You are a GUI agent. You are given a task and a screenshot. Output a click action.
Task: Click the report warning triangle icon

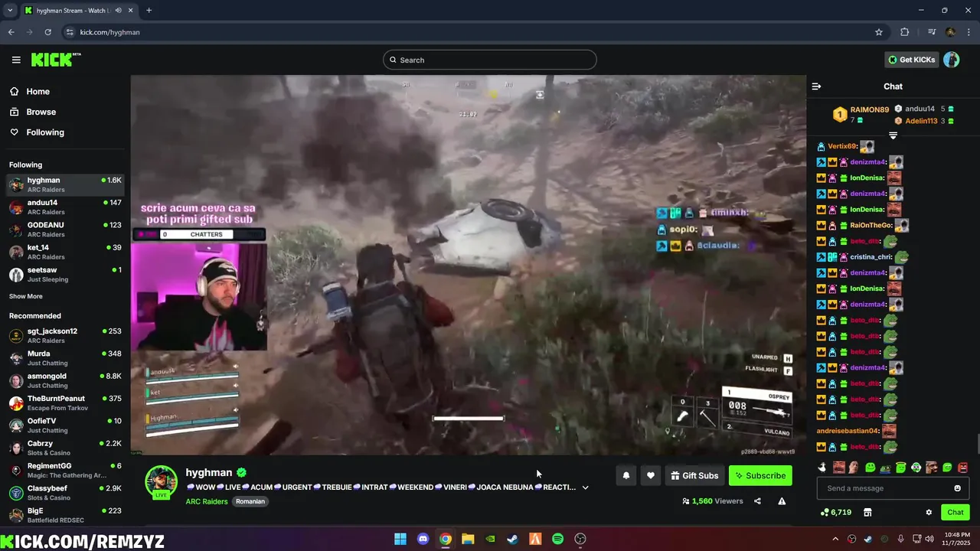tap(782, 501)
